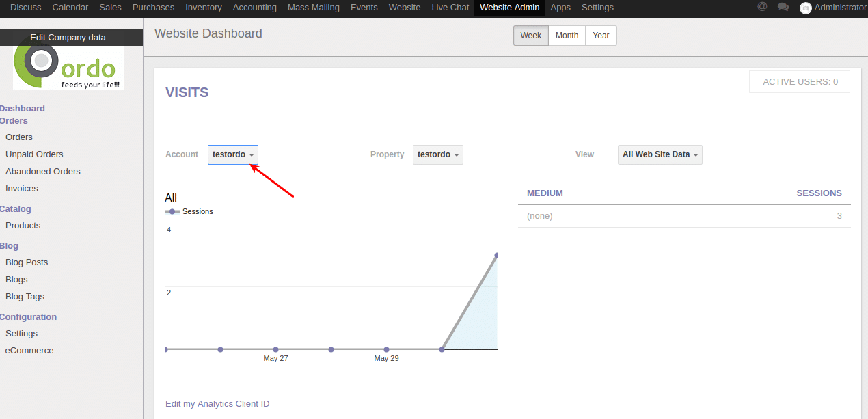
Task: Click the Sessions legend marker
Action: 172,212
